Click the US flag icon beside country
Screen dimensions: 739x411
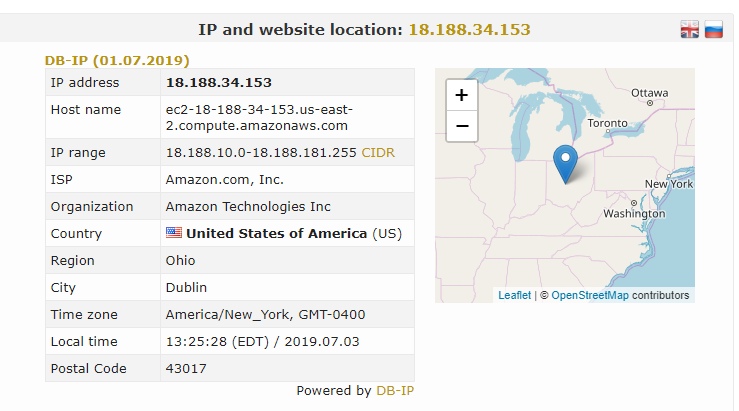tap(174, 233)
